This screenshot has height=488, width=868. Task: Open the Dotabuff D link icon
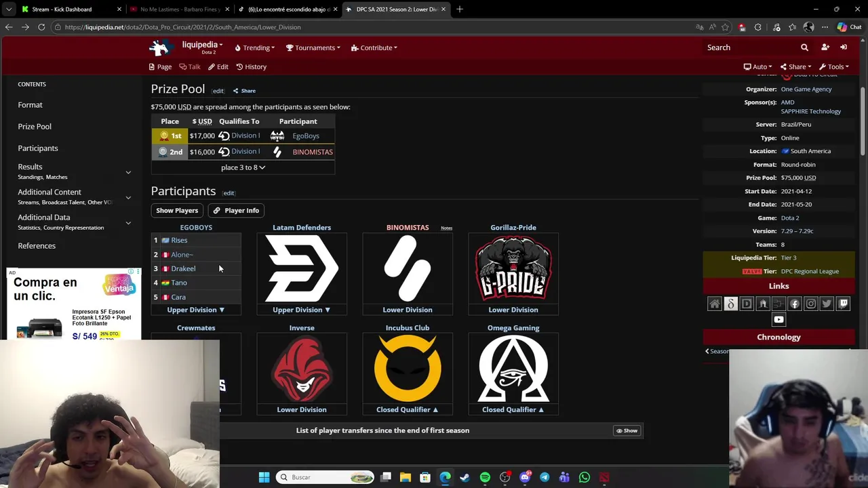747,304
